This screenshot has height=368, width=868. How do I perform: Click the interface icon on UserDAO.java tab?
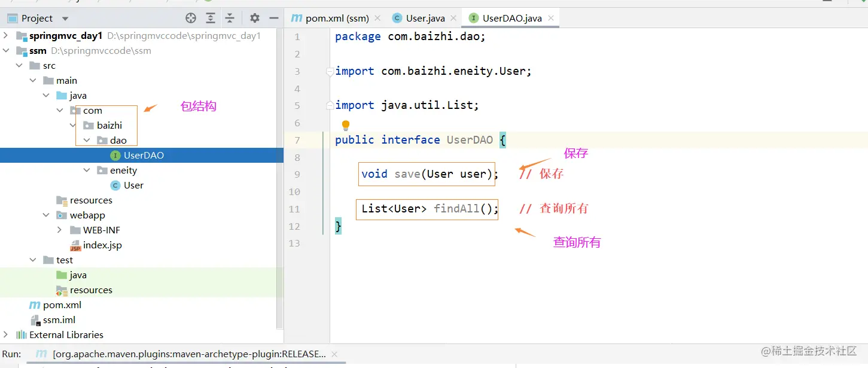(473, 18)
